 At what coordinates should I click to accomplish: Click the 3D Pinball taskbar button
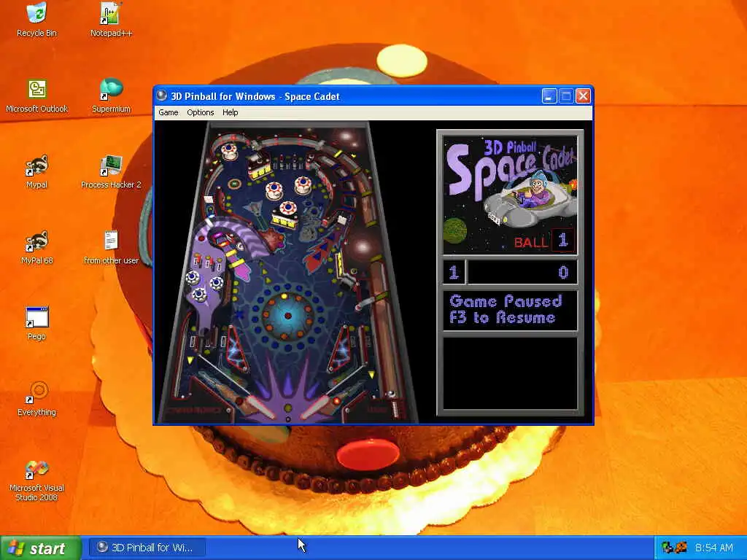[147, 548]
